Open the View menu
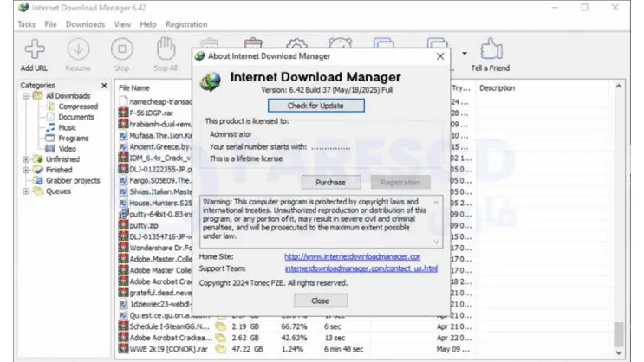The width and height of the screenshot is (644, 362). pos(122,24)
